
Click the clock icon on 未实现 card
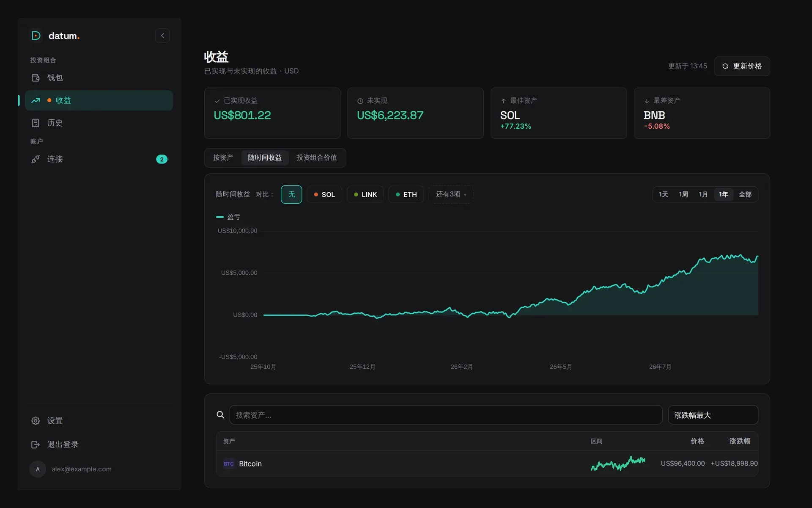pos(360,101)
